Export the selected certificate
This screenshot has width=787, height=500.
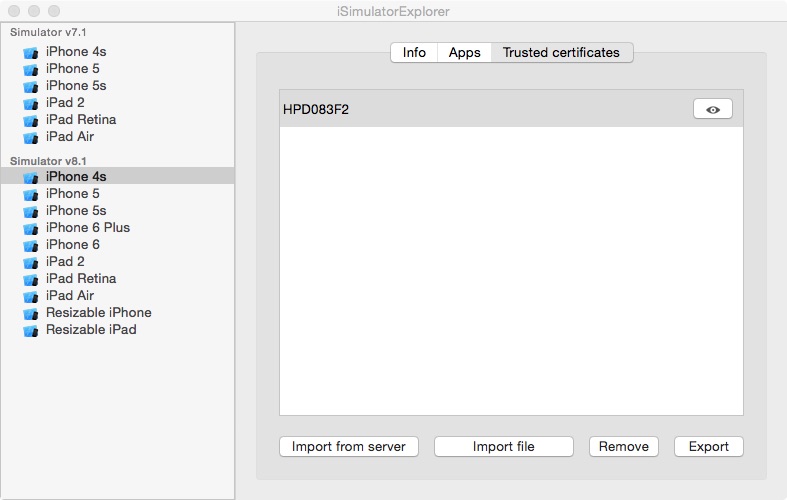pos(709,446)
